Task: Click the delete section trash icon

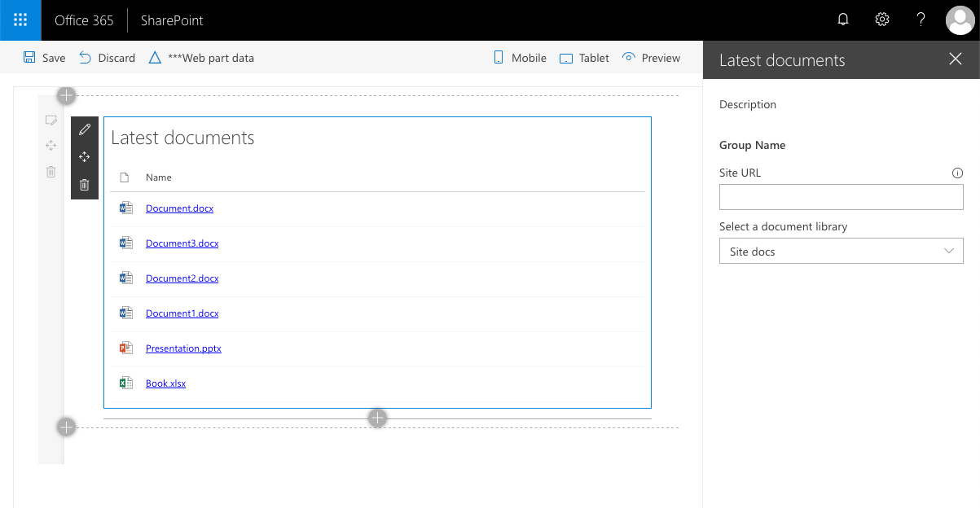Action: click(x=51, y=172)
